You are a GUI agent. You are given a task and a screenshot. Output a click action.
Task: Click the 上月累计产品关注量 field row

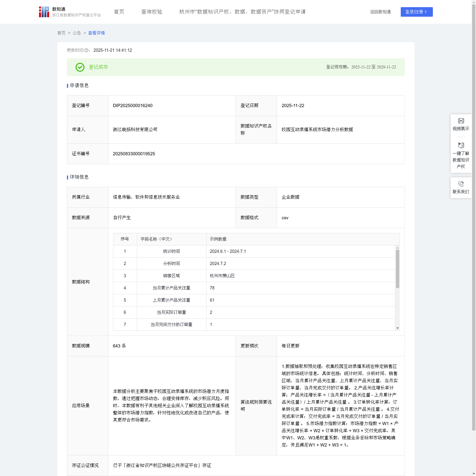pos(254,300)
